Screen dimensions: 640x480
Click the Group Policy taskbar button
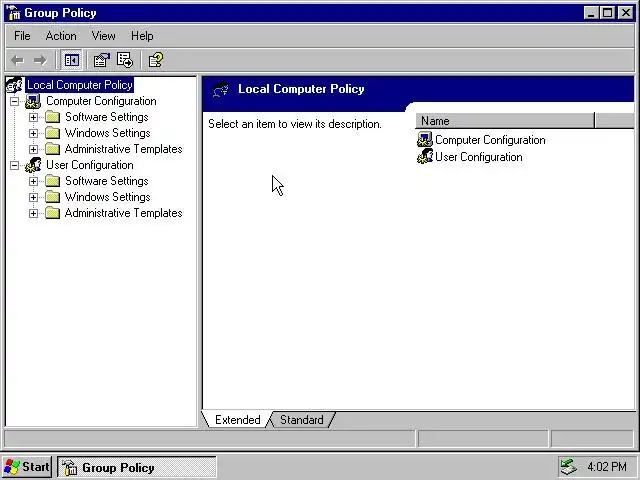[136, 467]
